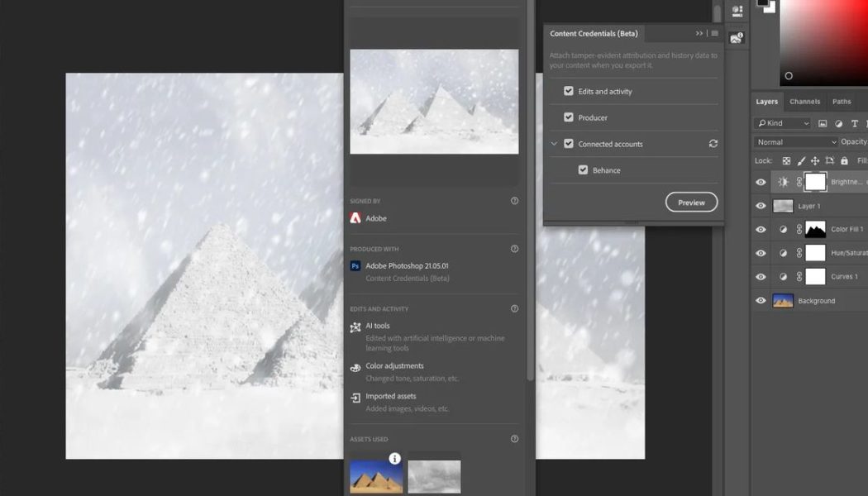
Task: Open the Kind filter dropdown in Layers panel
Action: pos(781,122)
